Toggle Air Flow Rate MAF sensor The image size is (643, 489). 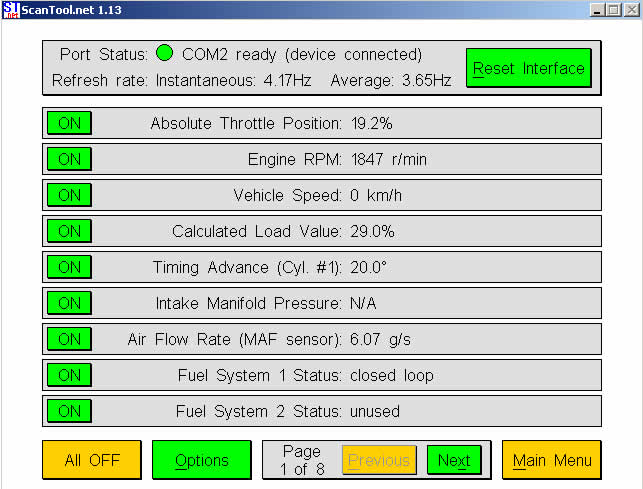coord(69,340)
